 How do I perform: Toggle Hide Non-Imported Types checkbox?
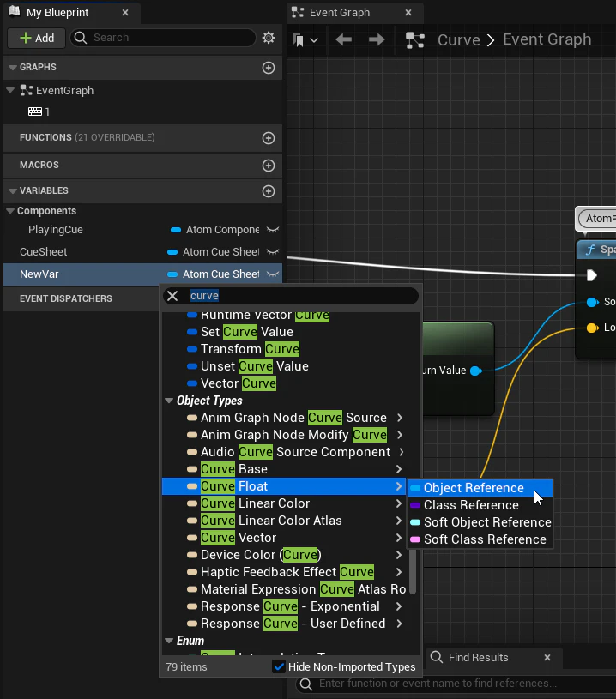[279, 667]
